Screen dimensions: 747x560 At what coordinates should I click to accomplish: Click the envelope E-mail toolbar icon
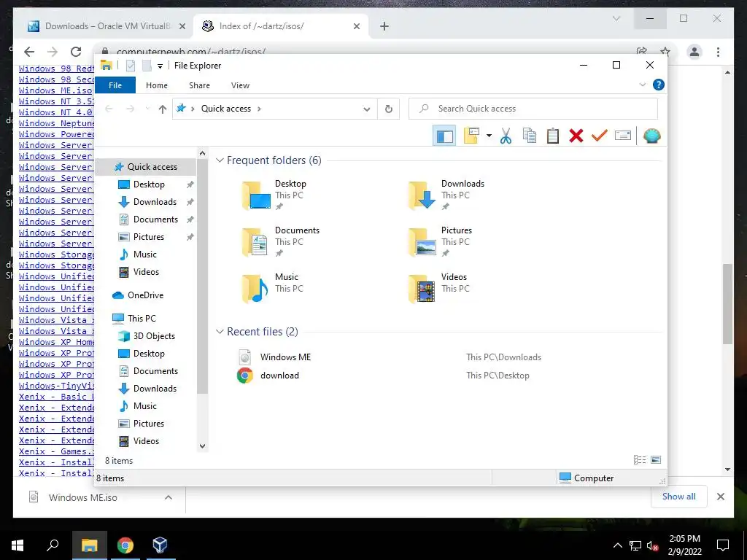[623, 136]
